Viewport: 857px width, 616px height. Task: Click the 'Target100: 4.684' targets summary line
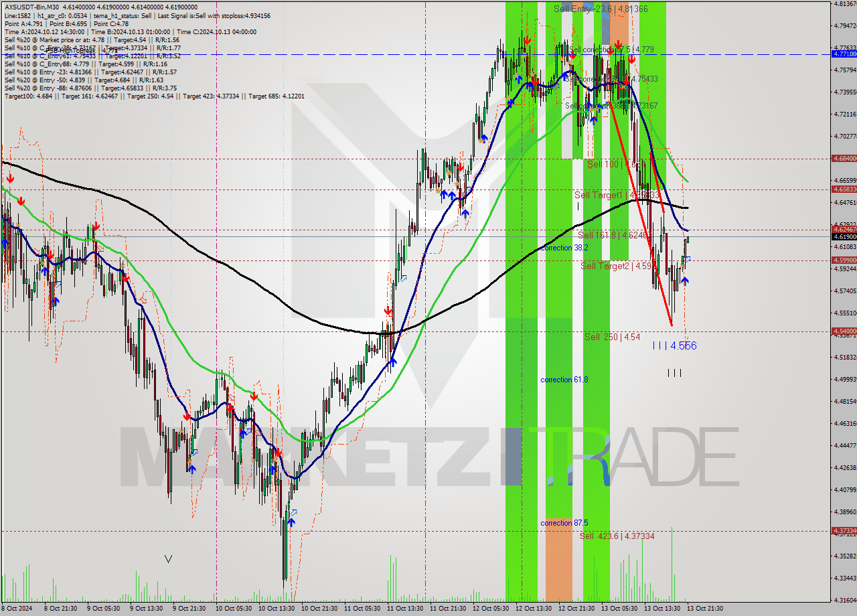155,96
